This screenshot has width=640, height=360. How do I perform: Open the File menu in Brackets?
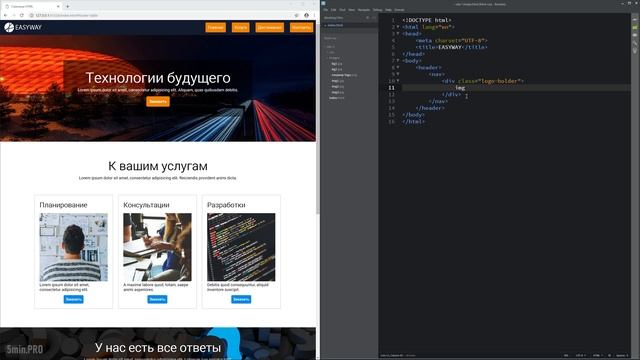[x=326, y=10]
